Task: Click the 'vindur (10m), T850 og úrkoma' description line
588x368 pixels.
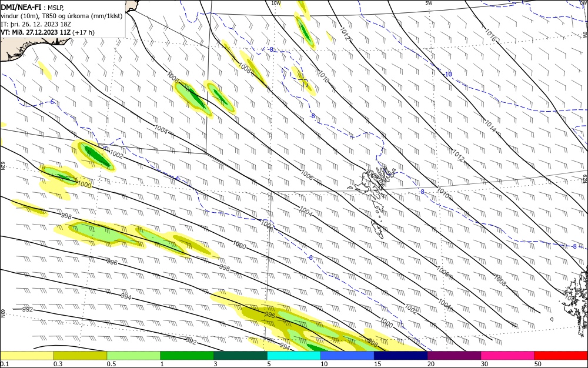Action: point(62,16)
